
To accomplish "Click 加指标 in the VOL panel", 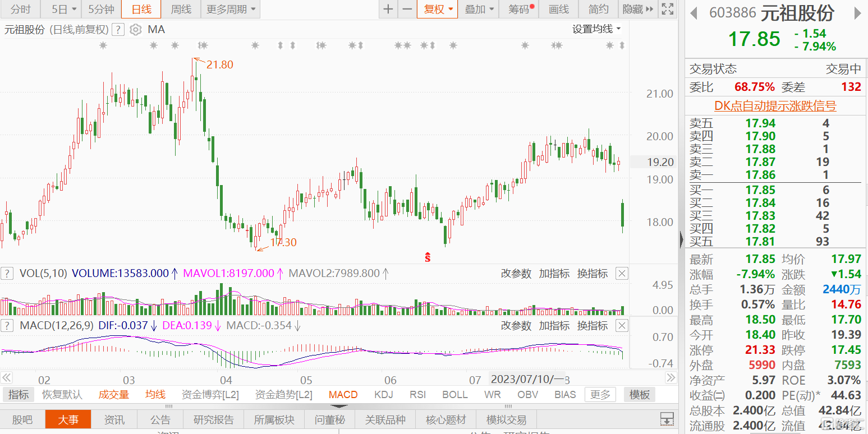I will (554, 274).
